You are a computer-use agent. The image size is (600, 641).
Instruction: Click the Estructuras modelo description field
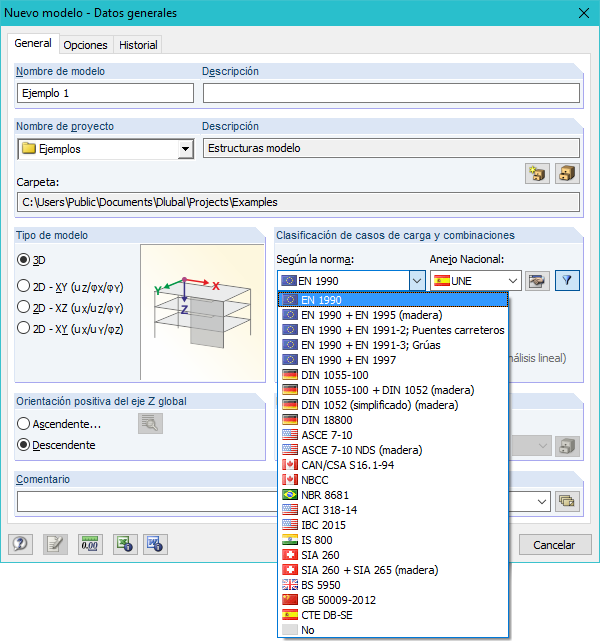391,148
